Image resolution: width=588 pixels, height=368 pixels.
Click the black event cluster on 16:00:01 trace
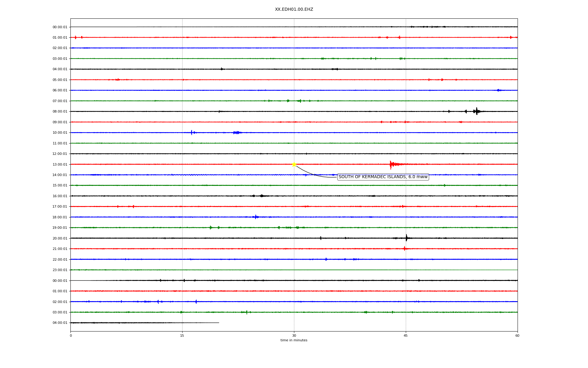pos(261,196)
